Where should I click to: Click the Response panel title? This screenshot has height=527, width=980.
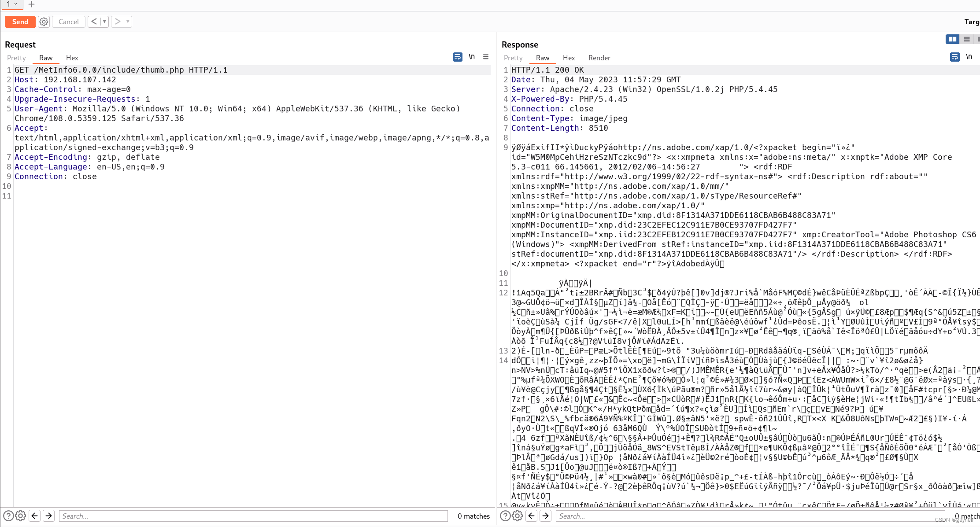(520, 44)
